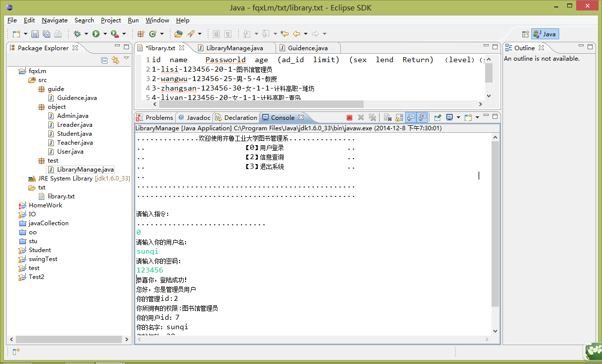Click the Java perspective button

(x=545, y=34)
